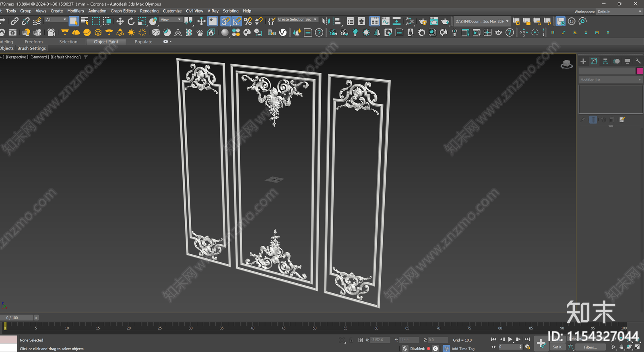Screen dimensions: 644x352
Task: Click the Select and Link chain icon
Action: (x=14, y=21)
